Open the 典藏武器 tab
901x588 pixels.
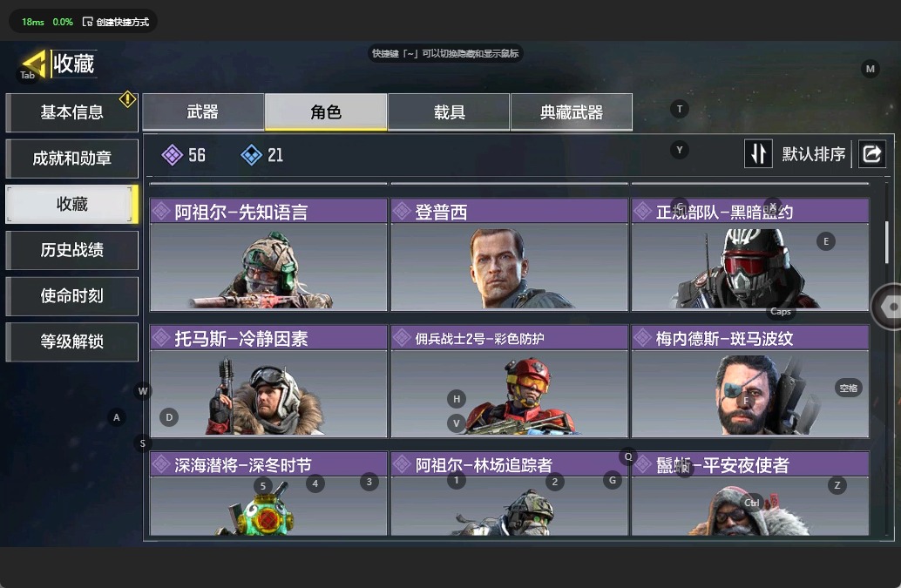pyautogui.click(x=571, y=112)
